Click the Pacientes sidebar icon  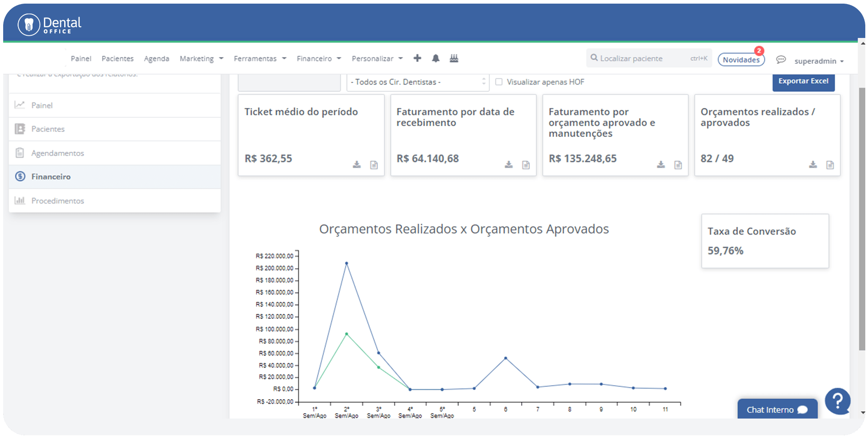click(19, 129)
